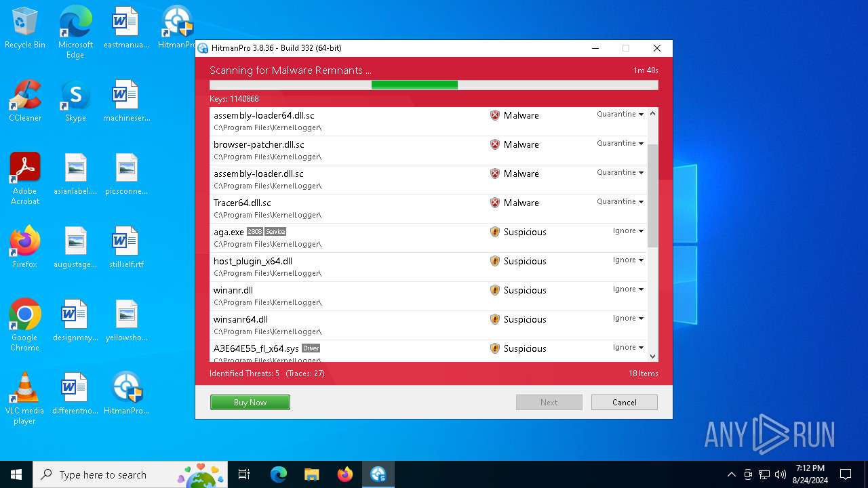Show hidden system tray icons
This screenshot has width=868, height=488.
731,474
